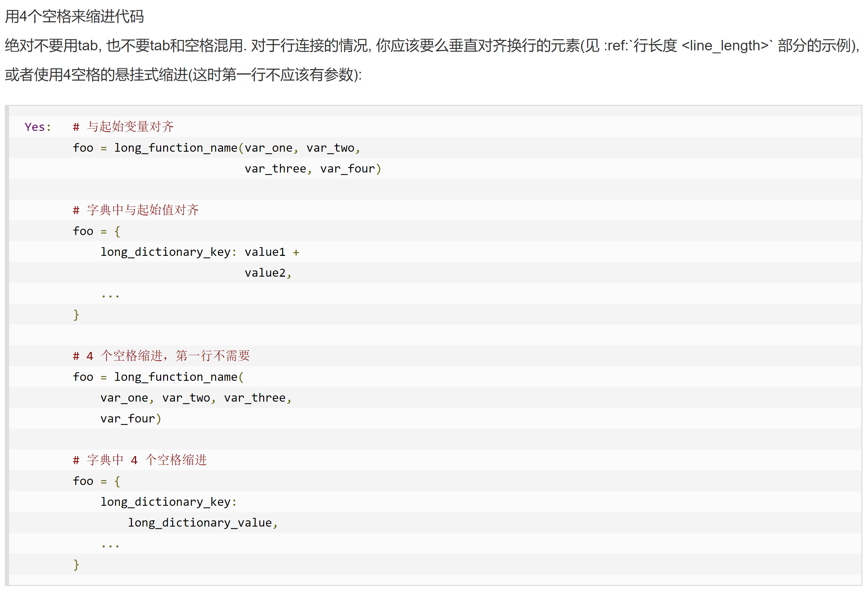Click the <line_length> reference text
Image resolution: width=868 pixels, height=595 pixels.
coord(725,45)
